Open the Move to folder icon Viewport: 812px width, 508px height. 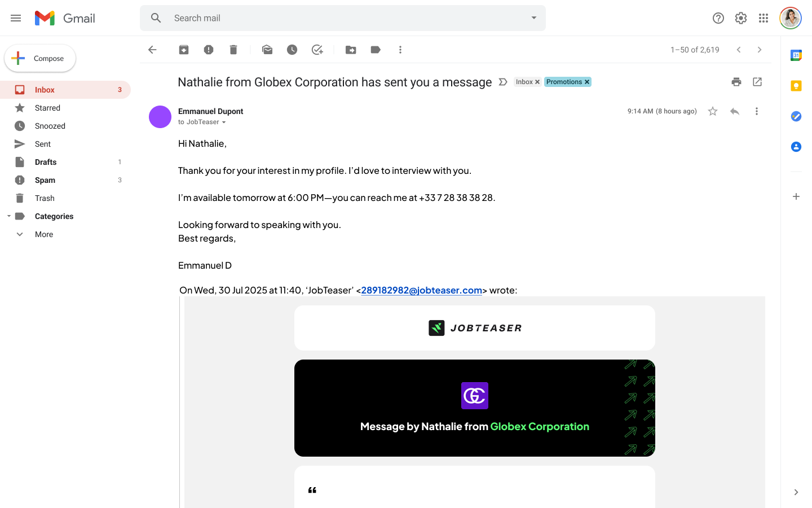click(x=351, y=50)
